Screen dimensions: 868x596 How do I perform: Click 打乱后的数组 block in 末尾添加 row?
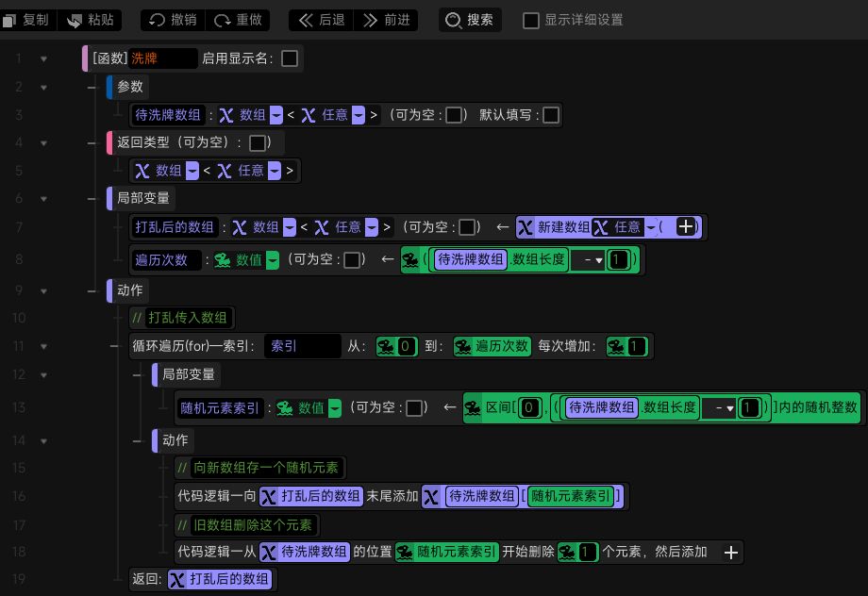(311, 496)
